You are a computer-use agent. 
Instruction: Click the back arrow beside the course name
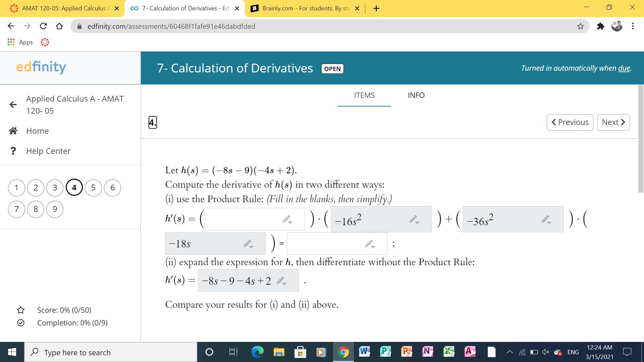[x=13, y=105]
